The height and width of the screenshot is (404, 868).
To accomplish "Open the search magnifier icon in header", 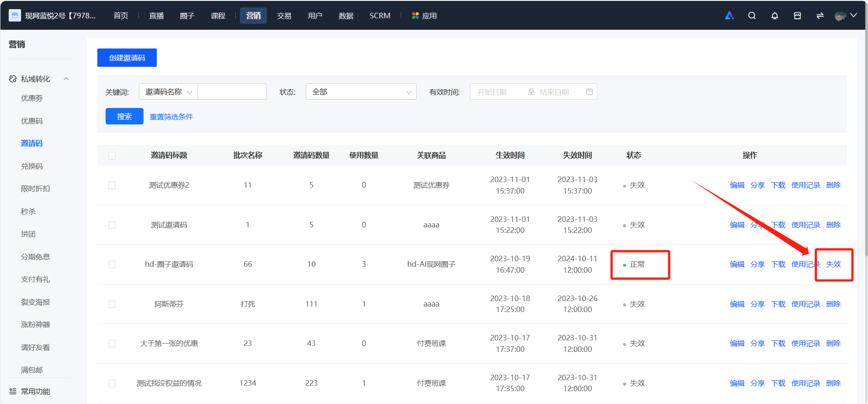I will (752, 16).
